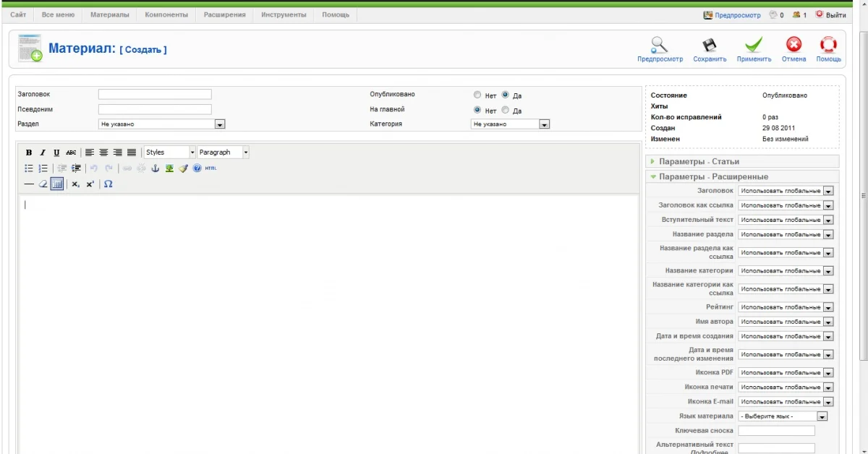Remove formatting with the eraser icon
The image size is (868, 454).
tap(43, 184)
